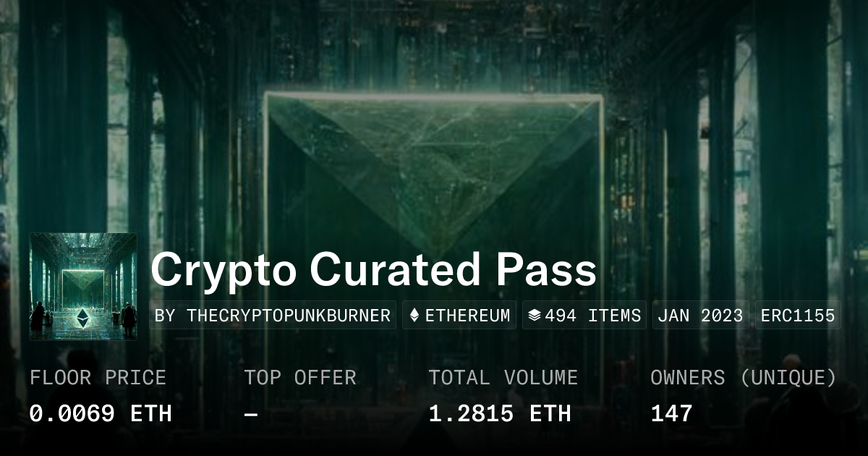Screen dimensions: 868x456
Task: Click the 494 ITEMS count text
Action: tap(593, 316)
